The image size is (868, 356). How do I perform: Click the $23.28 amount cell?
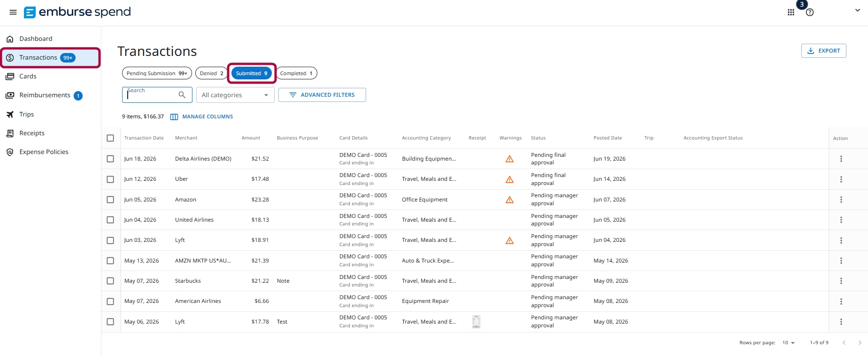[x=260, y=200]
